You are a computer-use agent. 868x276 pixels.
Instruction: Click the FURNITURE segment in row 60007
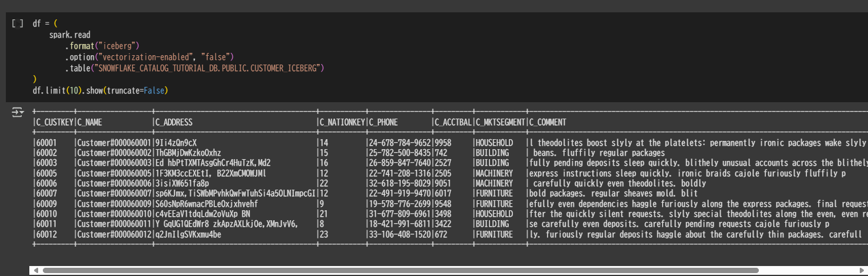[x=494, y=193]
